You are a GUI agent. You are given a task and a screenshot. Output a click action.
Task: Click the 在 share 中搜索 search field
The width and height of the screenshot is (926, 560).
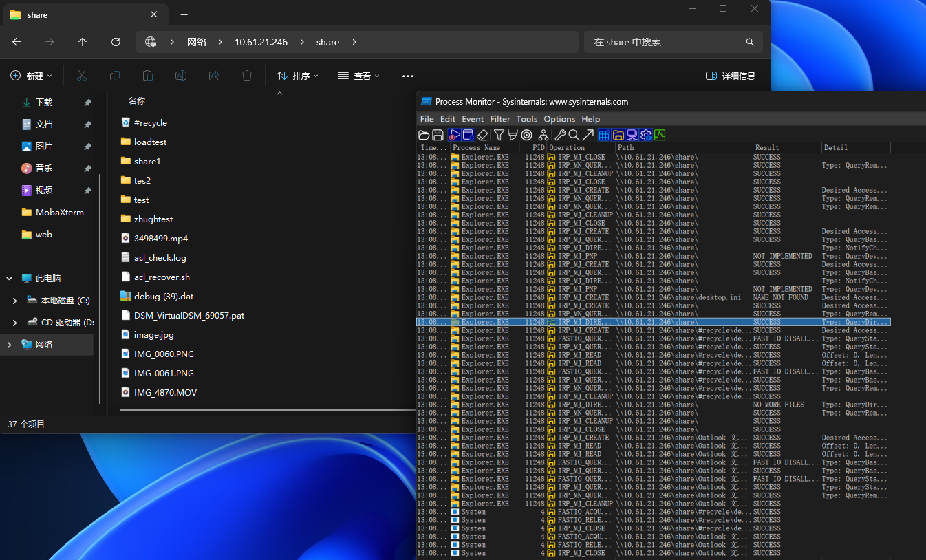click(x=664, y=42)
